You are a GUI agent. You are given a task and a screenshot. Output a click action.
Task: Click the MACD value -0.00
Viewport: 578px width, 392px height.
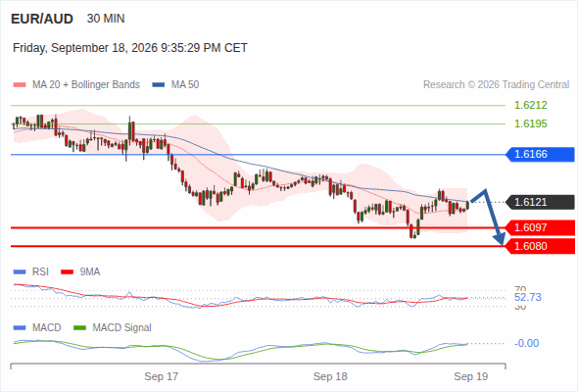[x=527, y=343]
